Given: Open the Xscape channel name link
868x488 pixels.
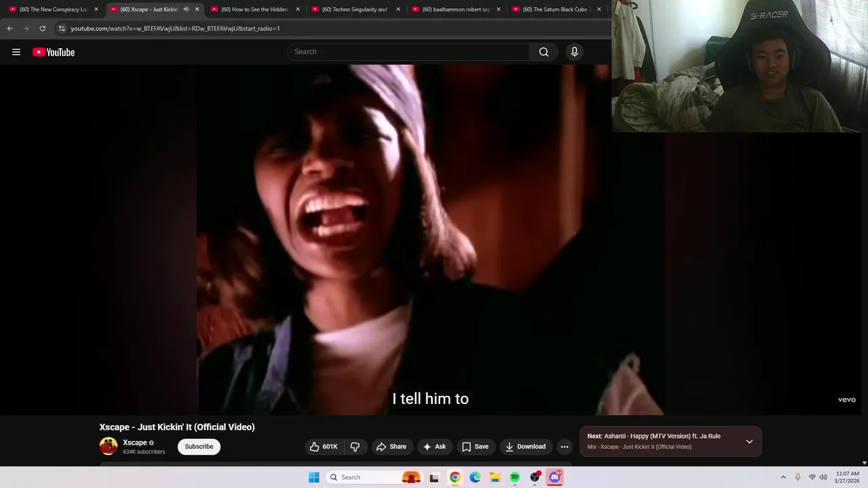Looking at the screenshot, I should click(135, 443).
